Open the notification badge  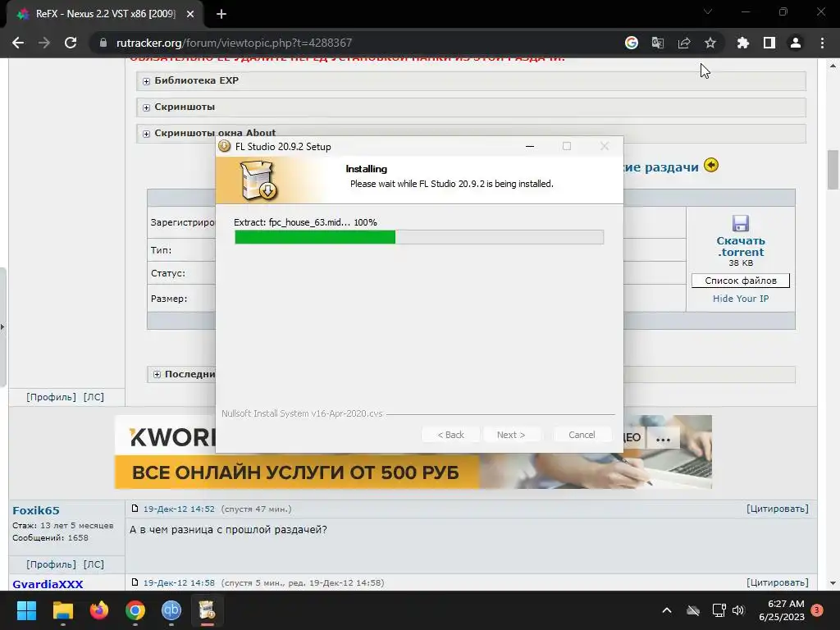click(817, 609)
